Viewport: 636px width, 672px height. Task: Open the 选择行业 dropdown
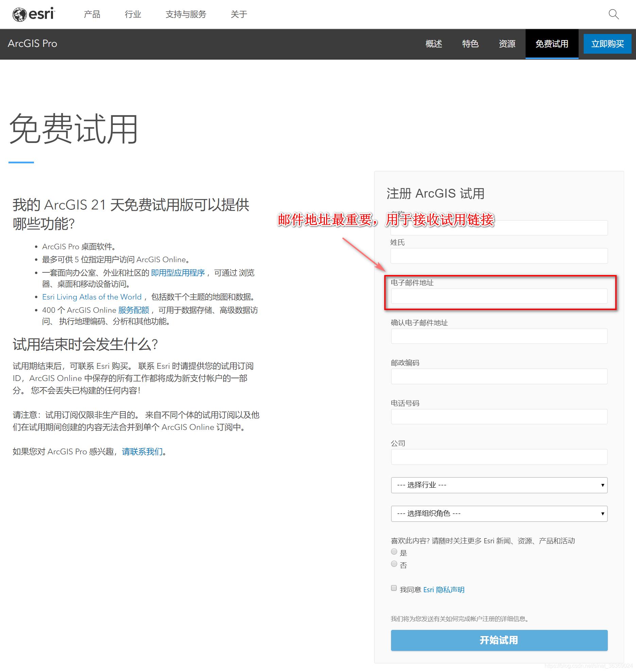499,485
